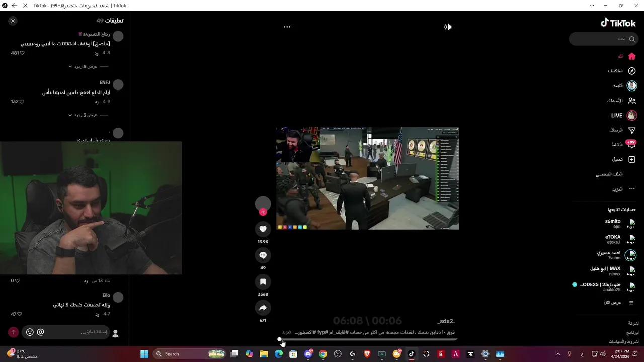Stop page loading with X button
The width and height of the screenshot is (644, 362).
[25, 6]
